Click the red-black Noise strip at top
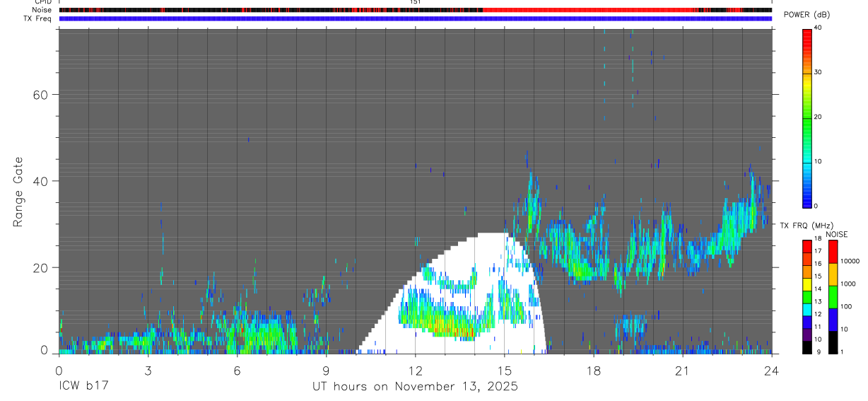 (416, 10)
